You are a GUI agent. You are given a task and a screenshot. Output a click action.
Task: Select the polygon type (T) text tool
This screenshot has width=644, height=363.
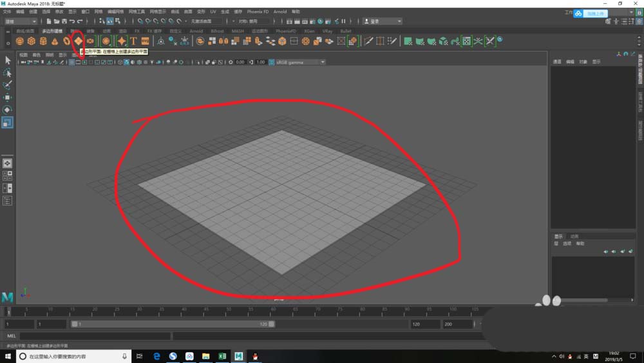(133, 41)
